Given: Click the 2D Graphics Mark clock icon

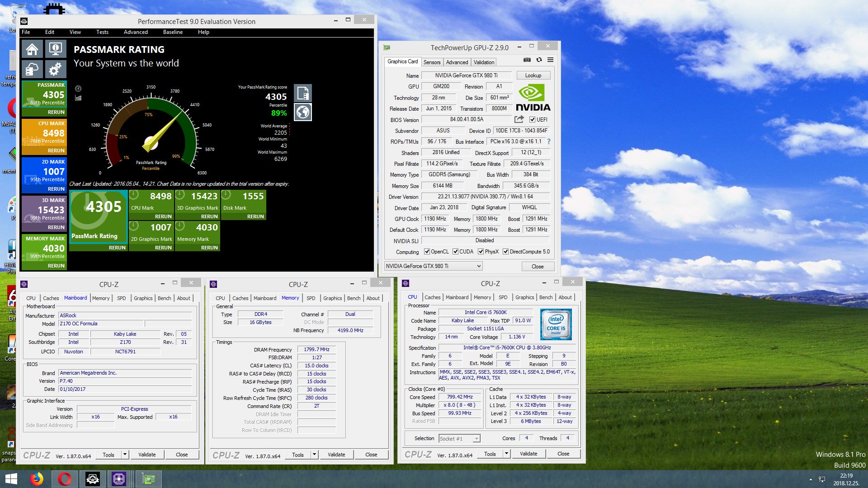Looking at the screenshot, I should [134, 227].
